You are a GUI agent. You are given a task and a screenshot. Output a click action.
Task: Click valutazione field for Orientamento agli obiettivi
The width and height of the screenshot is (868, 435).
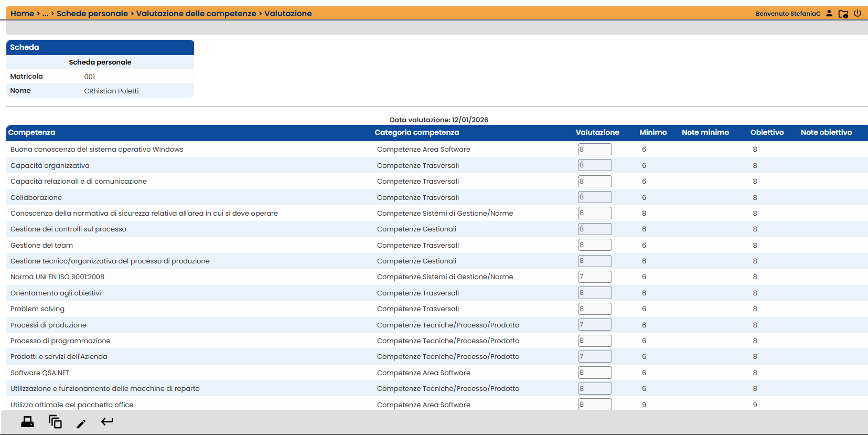[x=595, y=293]
